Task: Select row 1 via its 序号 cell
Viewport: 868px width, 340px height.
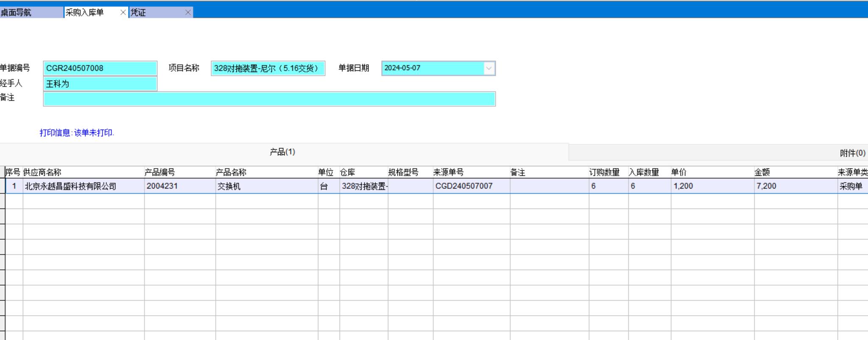Action: point(14,186)
